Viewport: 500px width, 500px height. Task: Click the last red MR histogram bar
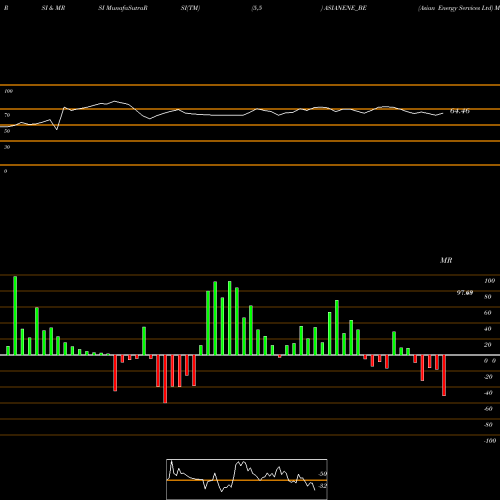(x=444, y=375)
